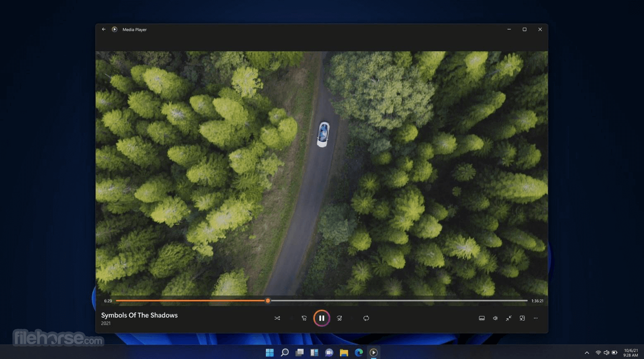Open Widgets from the taskbar

tap(314, 352)
